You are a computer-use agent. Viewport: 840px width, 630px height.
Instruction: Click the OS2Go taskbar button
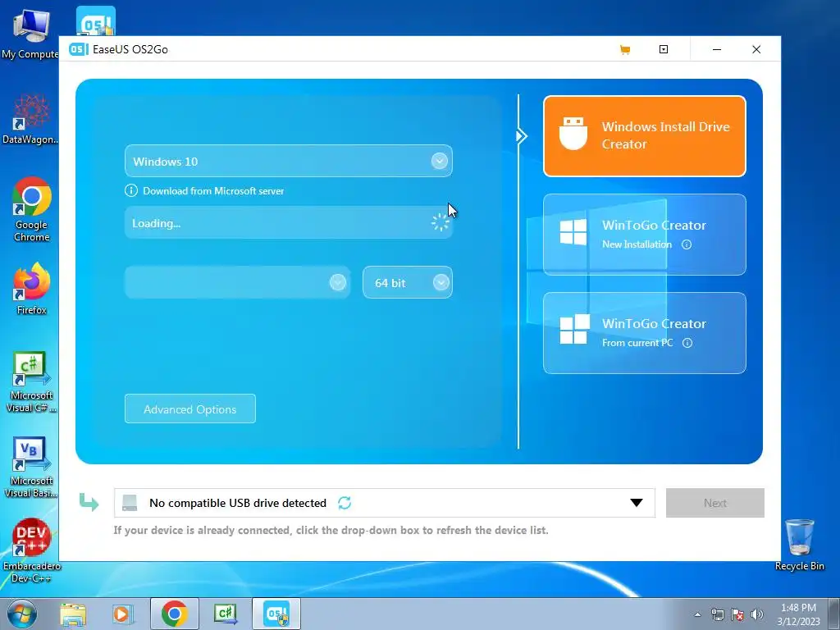pos(276,614)
